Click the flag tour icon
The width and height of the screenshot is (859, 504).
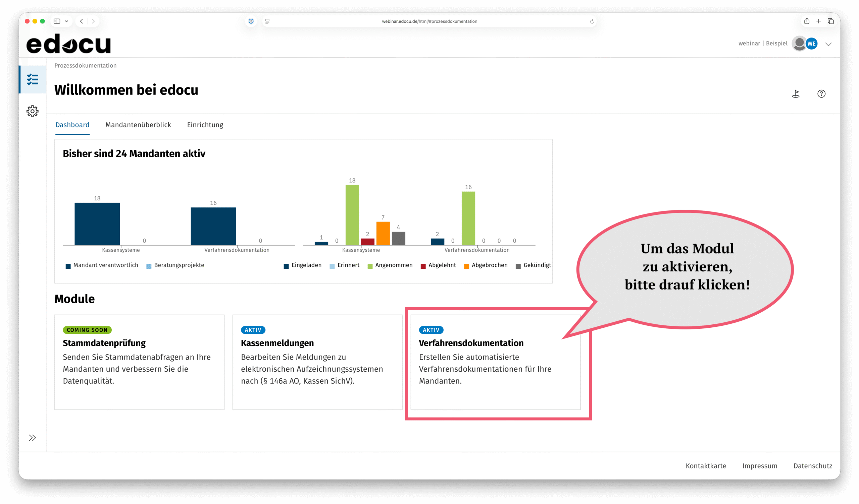point(796,93)
